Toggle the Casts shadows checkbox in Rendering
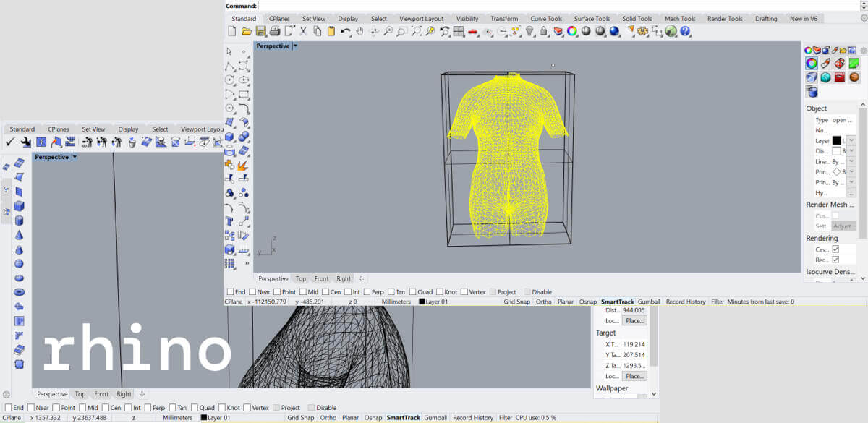Screen dimensions: 868x423 [x=835, y=249]
